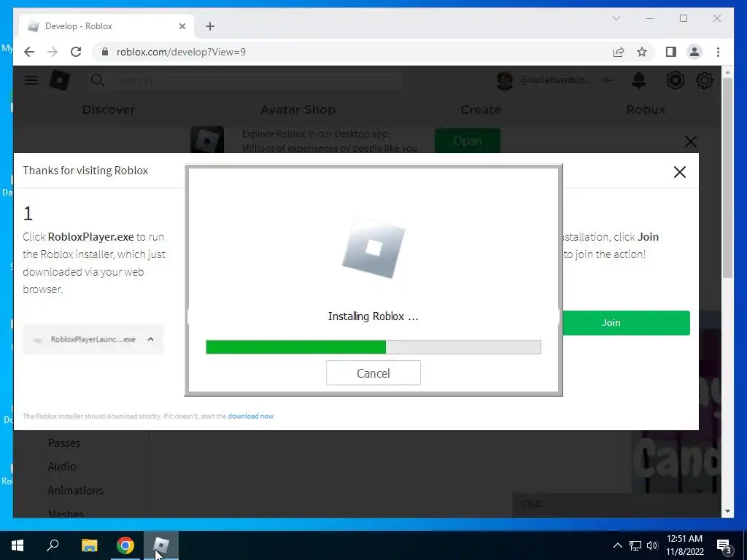
Task: Open Windows taskbar search
Action: [53, 545]
